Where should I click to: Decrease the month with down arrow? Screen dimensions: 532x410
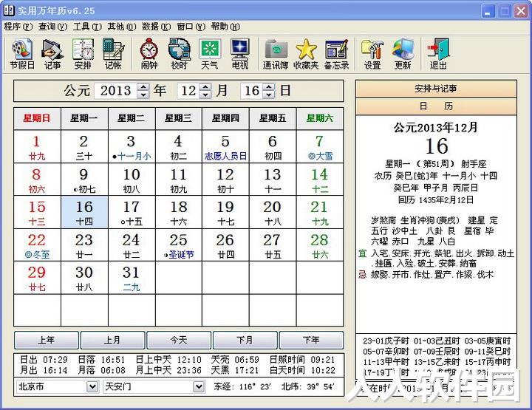pos(205,95)
